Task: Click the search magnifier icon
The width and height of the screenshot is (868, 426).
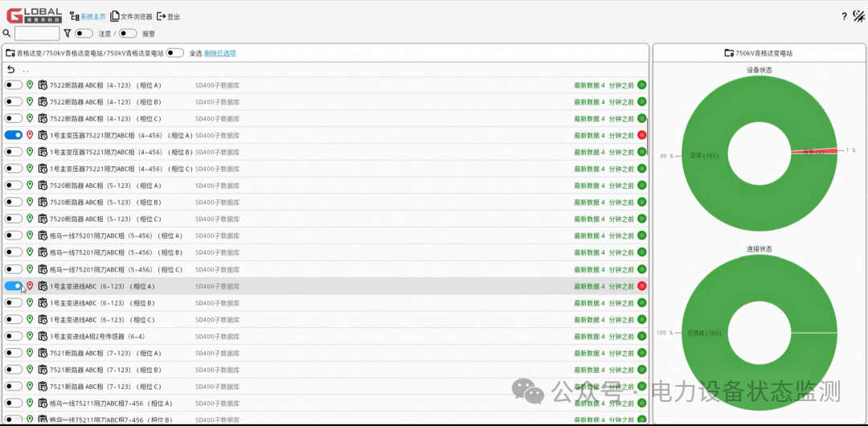Action: (x=6, y=33)
